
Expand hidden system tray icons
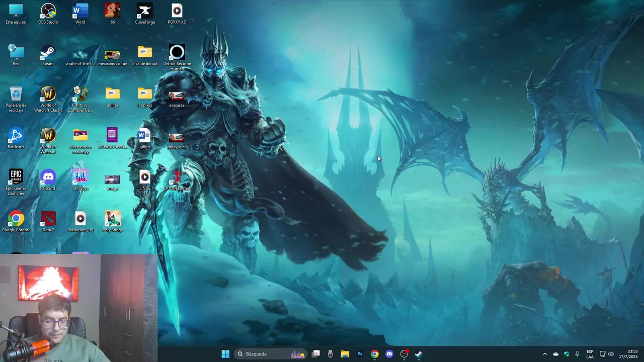545,354
